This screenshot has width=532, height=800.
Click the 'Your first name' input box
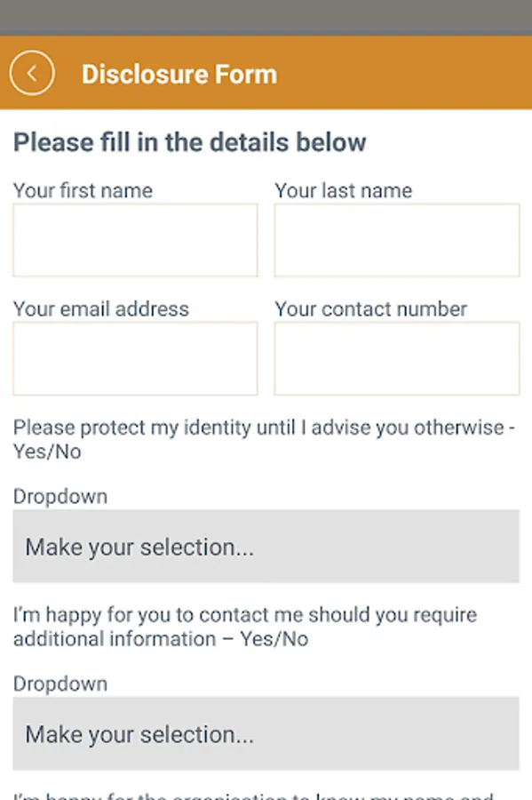(x=134, y=240)
